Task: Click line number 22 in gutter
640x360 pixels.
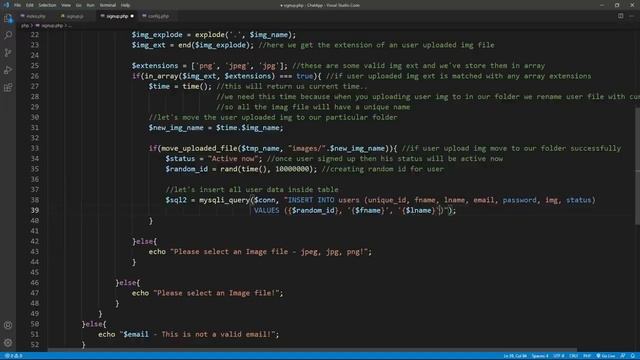Action: tap(35, 35)
